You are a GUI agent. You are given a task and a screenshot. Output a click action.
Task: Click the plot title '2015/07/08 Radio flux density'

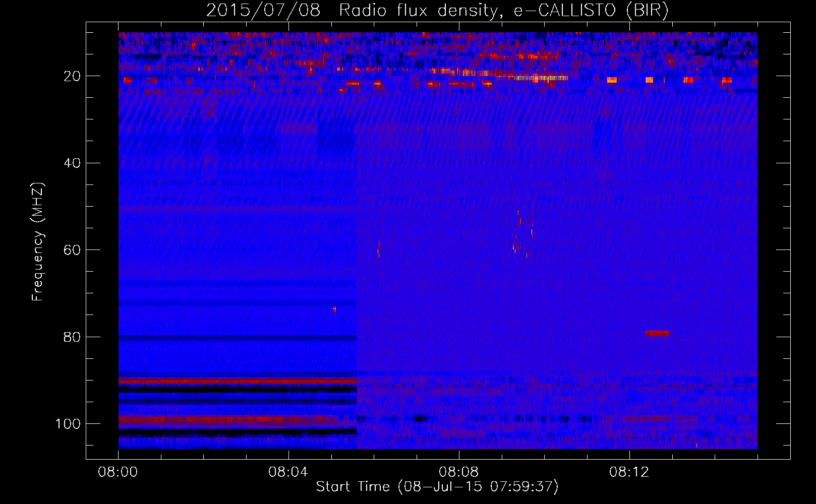pyautogui.click(x=352, y=11)
